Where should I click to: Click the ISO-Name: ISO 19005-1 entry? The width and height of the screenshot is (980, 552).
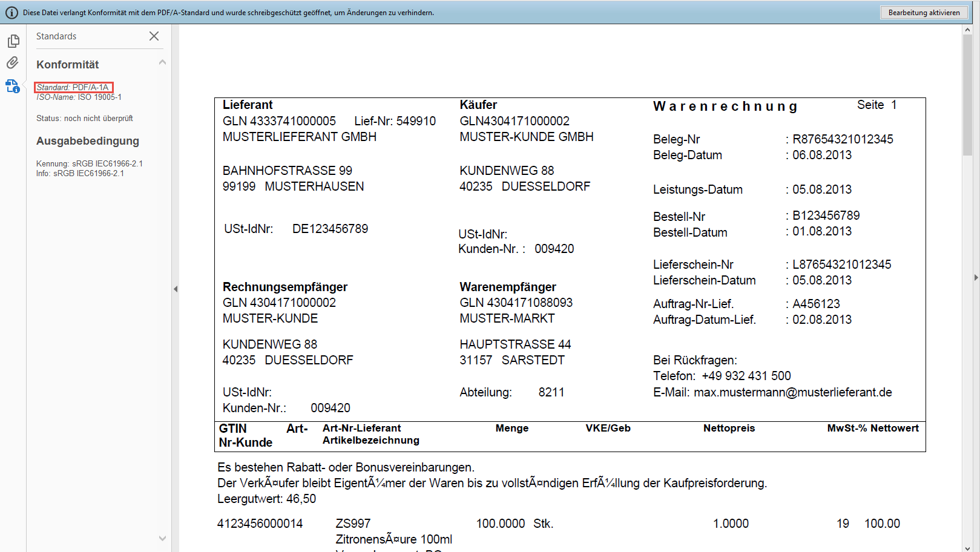79,97
